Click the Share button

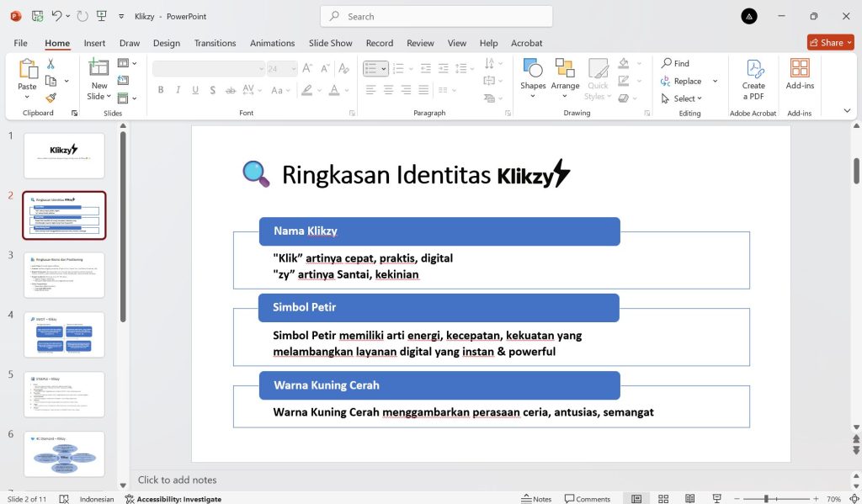pos(830,41)
